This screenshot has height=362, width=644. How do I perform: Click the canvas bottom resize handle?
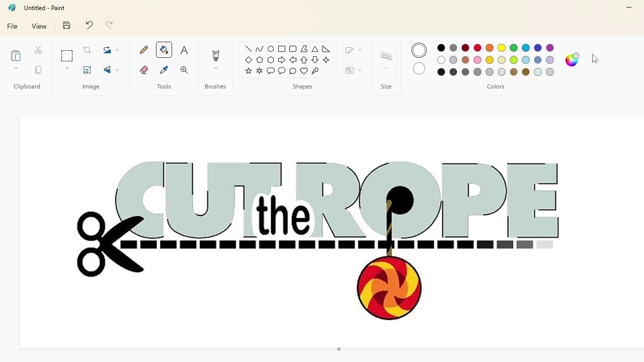tap(339, 349)
